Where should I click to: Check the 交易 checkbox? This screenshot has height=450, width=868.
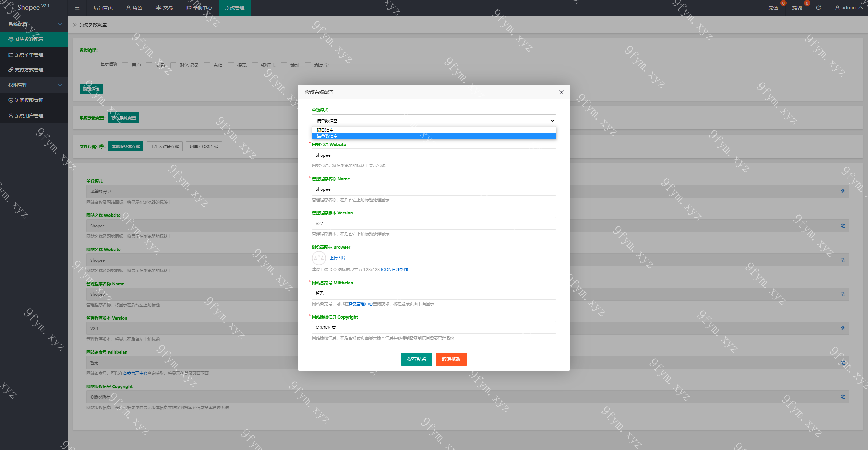[x=149, y=65]
